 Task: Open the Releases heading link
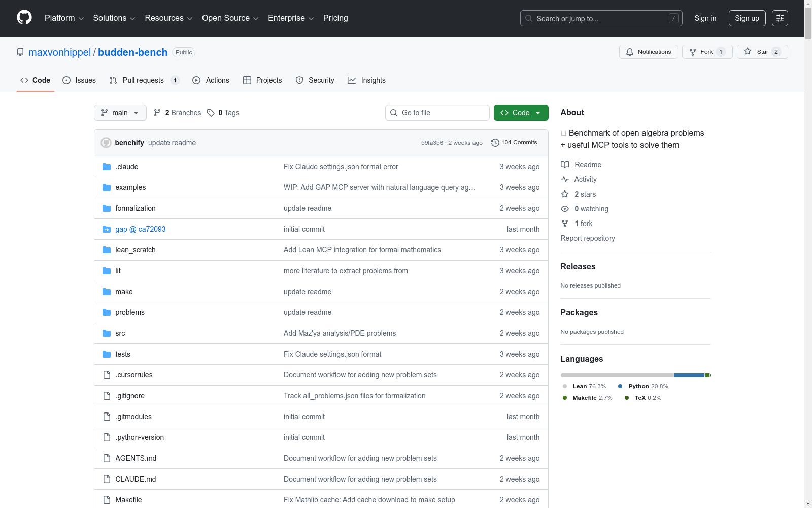coord(578,266)
